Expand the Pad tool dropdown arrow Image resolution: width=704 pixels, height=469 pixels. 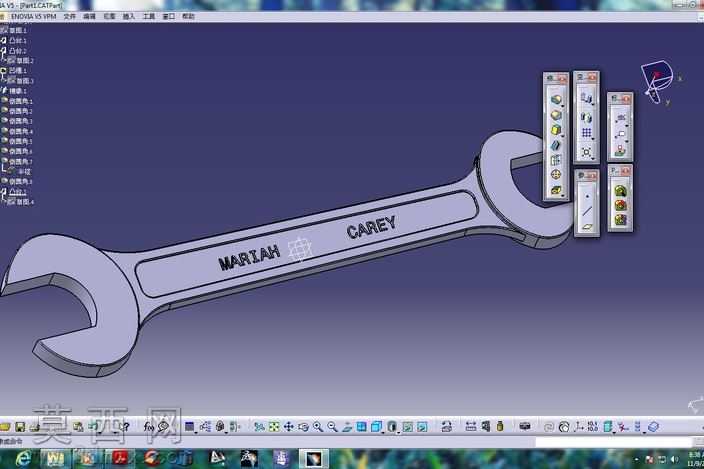[563, 105]
